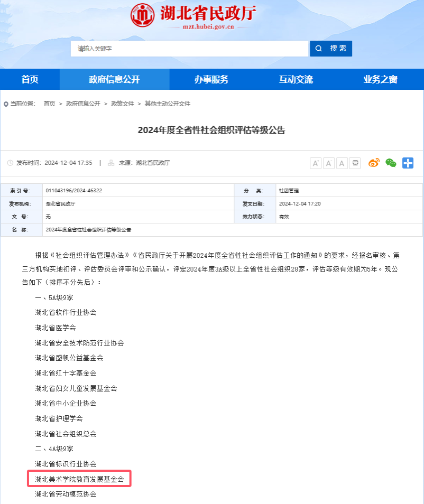The height and width of the screenshot is (504, 424).
Task: Follow the 政府信息公开 breadcrumb link
Action: (x=84, y=104)
